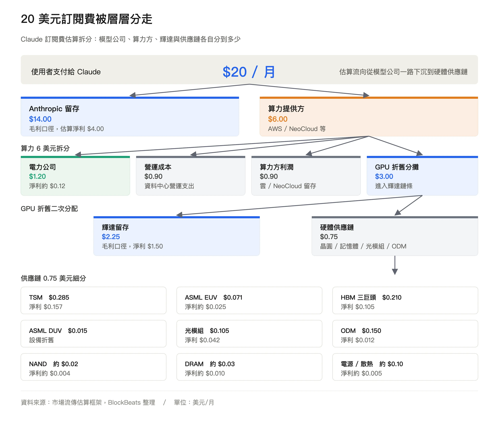Click 淨利約 $0.004 text

coord(50,373)
